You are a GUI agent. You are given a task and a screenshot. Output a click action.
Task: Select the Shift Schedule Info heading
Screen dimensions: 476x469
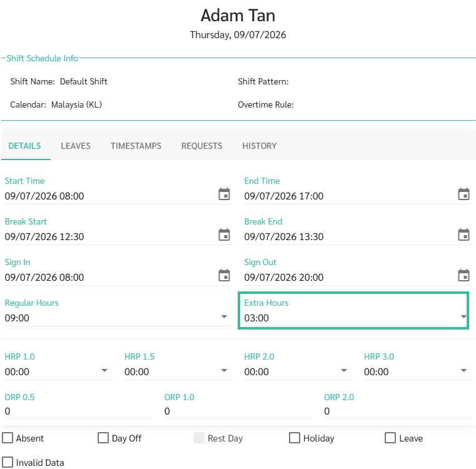[x=42, y=58]
